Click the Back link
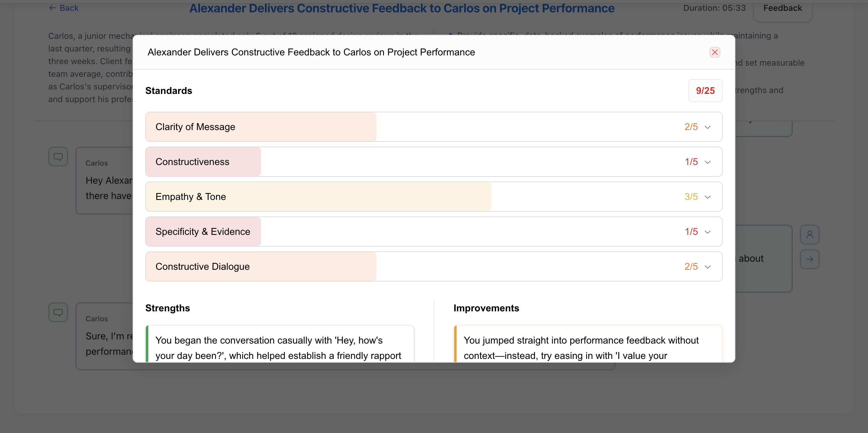This screenshot has width=868, height=433. pos(69,8)
